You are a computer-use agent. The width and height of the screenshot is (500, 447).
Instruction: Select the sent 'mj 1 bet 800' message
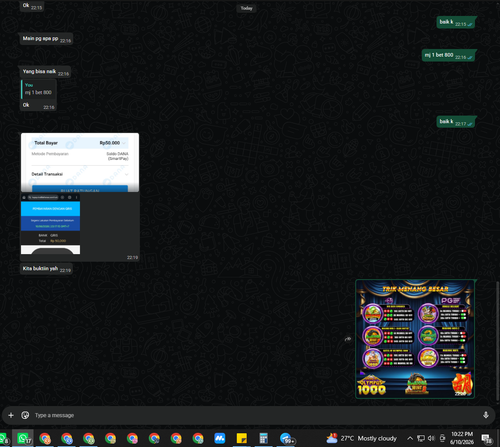[x=449, y=56]
